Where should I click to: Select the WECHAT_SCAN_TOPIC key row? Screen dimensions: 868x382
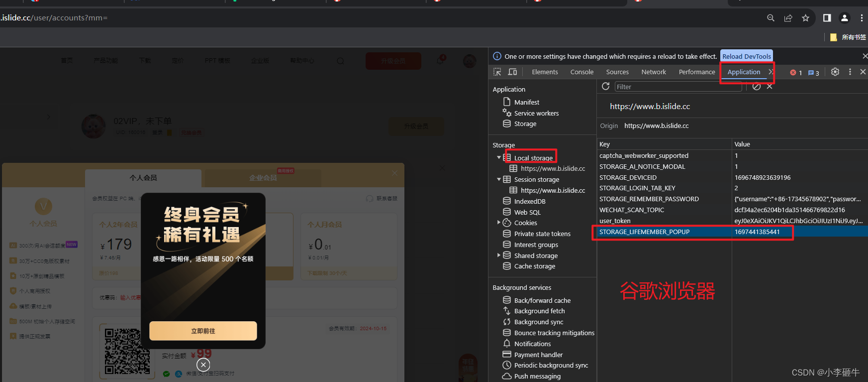point(732,210)
